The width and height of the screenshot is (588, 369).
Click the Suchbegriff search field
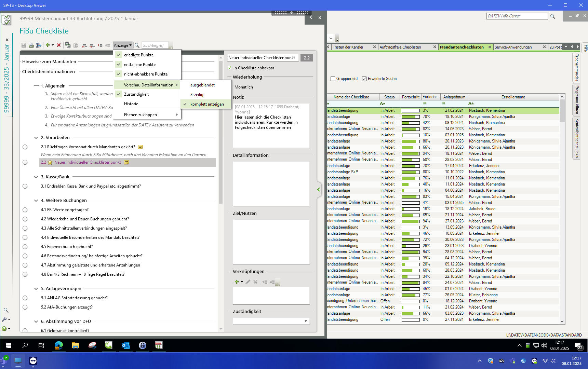(x=154, y=45)
